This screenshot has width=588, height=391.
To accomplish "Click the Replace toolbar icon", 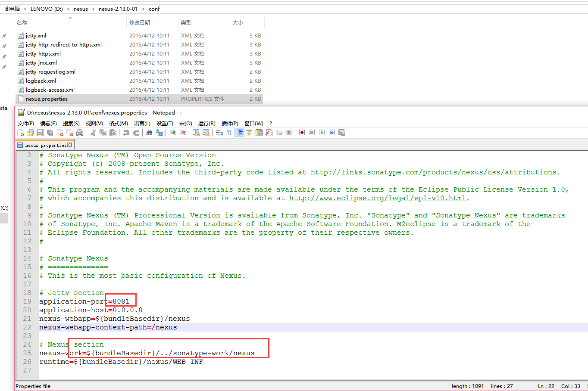I will tap(160, 133).
